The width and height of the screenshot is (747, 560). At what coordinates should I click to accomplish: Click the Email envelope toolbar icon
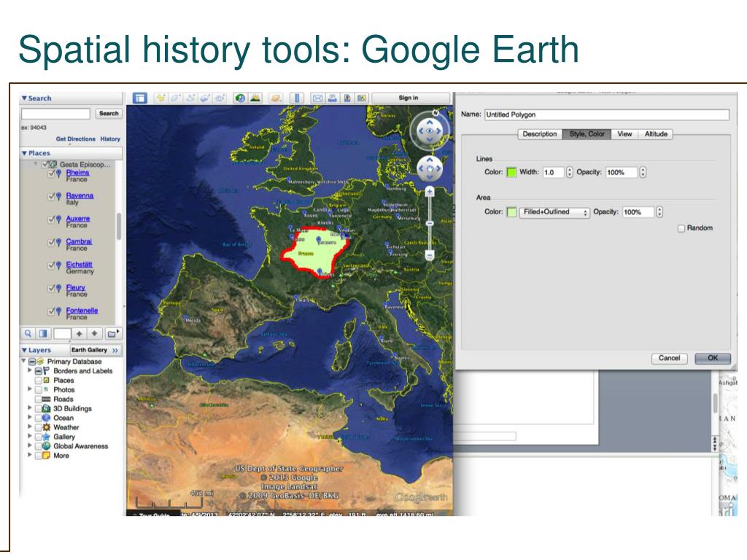(x=317, y=98)
